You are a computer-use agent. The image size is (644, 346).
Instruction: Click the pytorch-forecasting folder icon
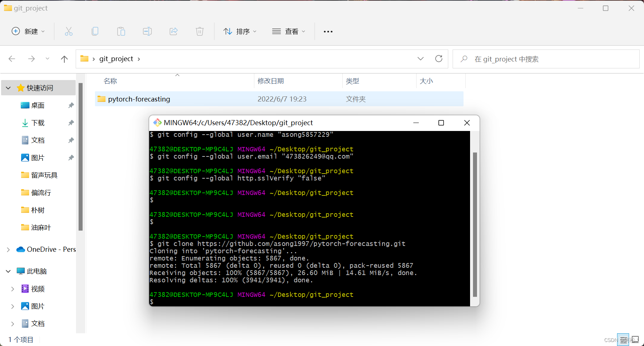(x=102, y=99)
